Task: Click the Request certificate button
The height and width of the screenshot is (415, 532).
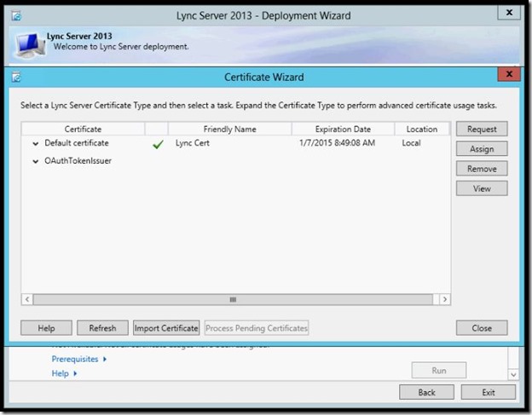Action: point(482,129)
